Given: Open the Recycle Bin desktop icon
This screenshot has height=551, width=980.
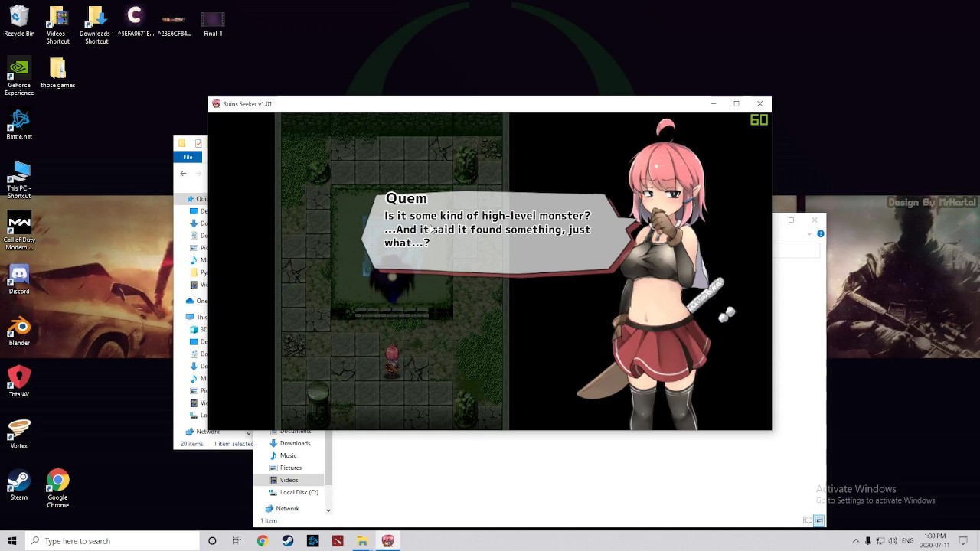Looking at the screenshot, I should [x=19, y=21].
